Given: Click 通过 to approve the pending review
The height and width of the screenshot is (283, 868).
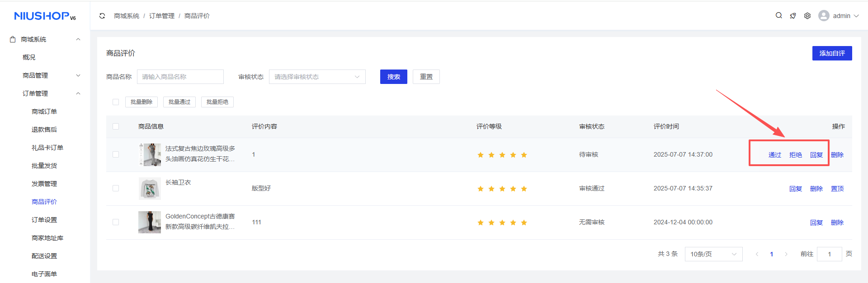Looking at the screenshot, I should [774, 155].
